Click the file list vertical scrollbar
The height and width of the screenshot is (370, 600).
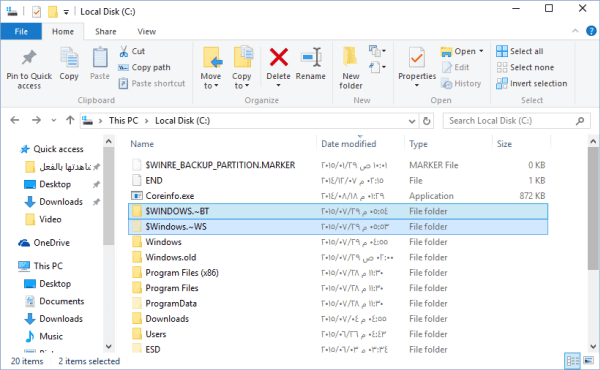593,209
